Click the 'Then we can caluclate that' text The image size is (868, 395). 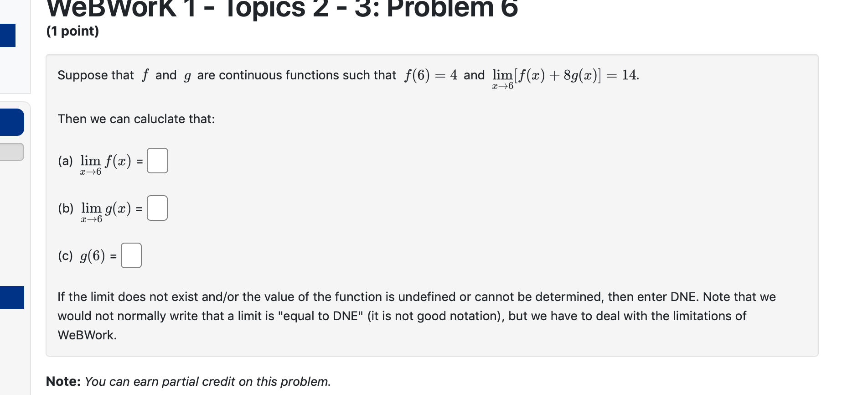tap(136, 119)
